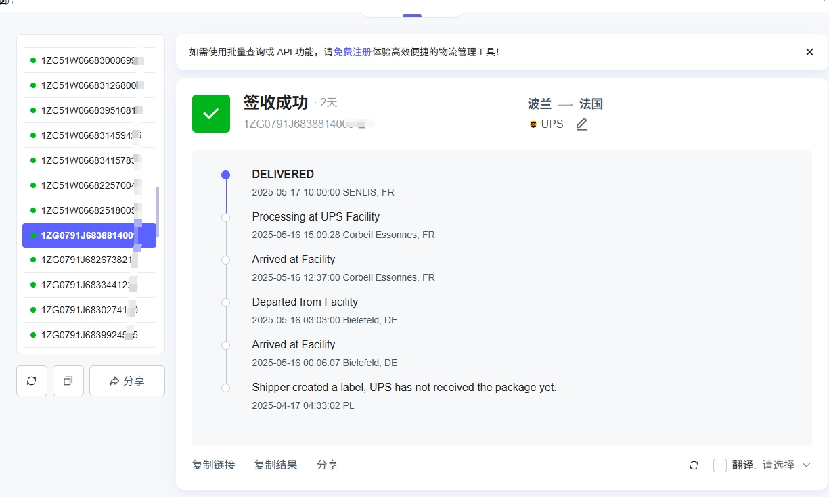Refresh the tracking list with the refresh icon
This screenshot has width=829, height=504.
pyautogui.click(x=31, y=381)
